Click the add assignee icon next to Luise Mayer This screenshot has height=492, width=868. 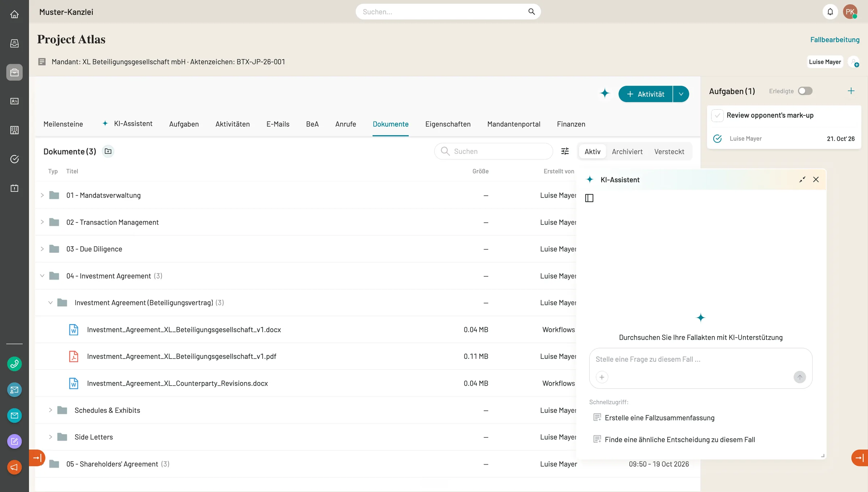point(854,62)
